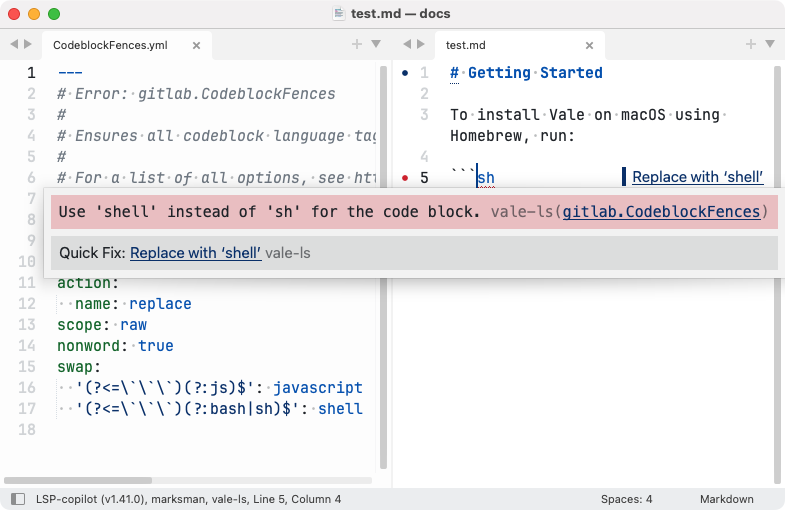The width and height of the screenshot is (785, 510).
Task: Select the test.md tab
Action: [466, 45]
